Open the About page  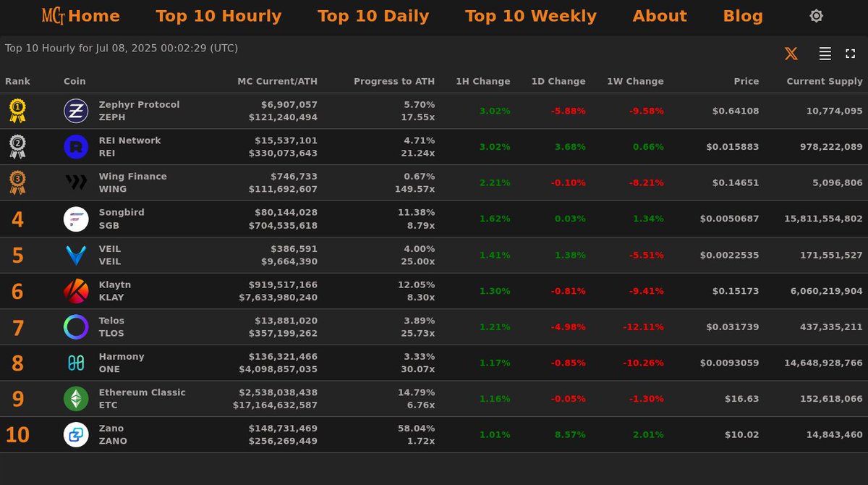[x=660, y=16]
